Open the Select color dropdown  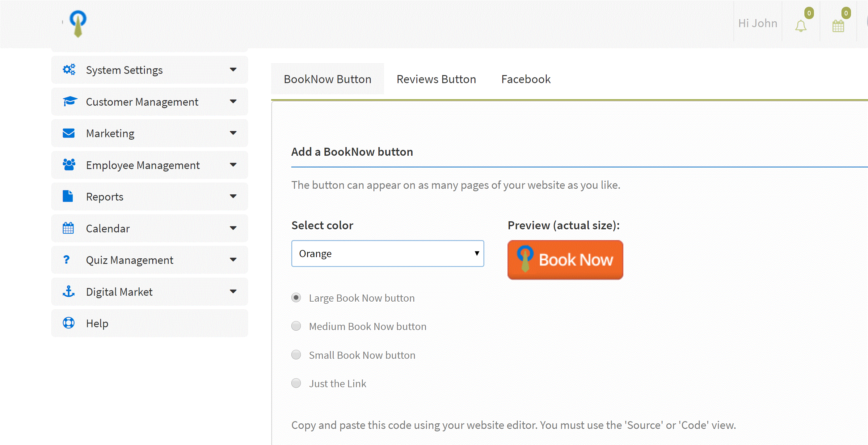click(x=387, y=253)
